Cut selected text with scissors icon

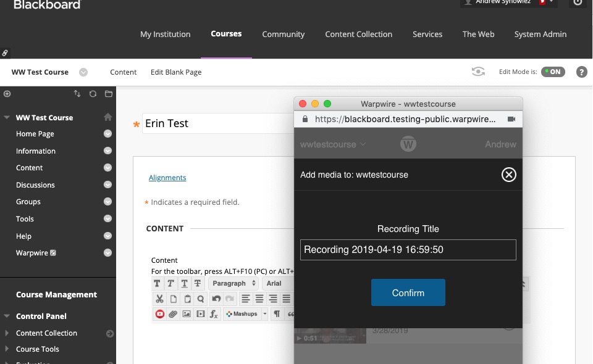tap(159, 299)
